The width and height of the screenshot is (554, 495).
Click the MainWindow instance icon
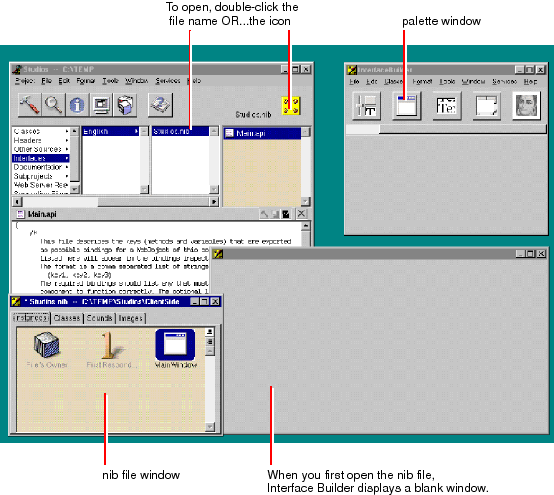[x=175, y=344]
